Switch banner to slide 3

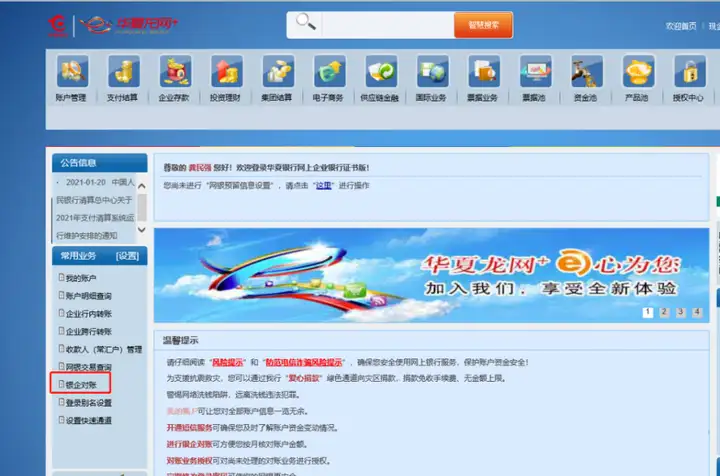(x=681, y=312)
